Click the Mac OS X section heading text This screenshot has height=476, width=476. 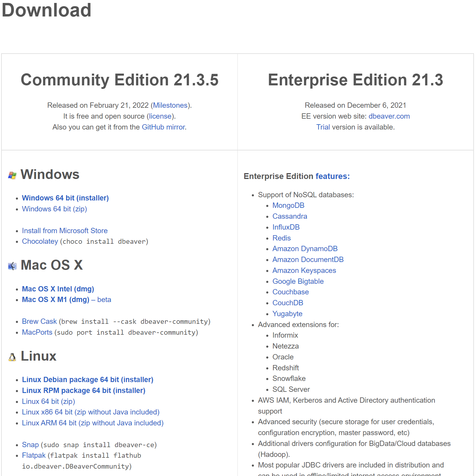(x=52, y=265)
